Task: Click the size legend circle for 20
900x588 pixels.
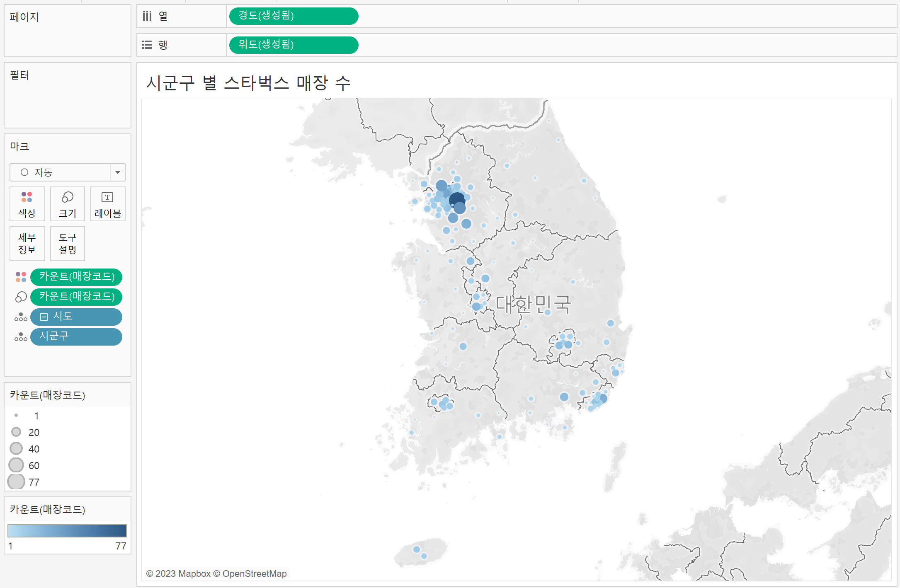Action: pos(16,432)
